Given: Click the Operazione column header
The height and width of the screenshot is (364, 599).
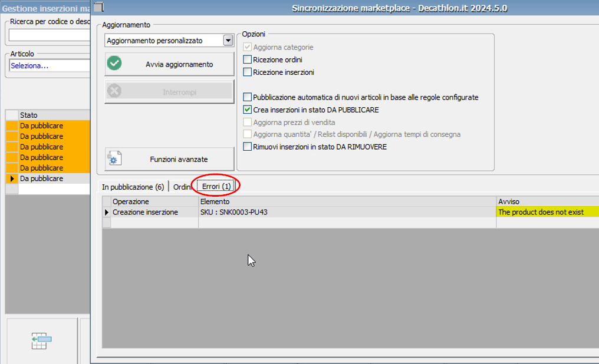Looking at the screenshot, I should (x=154, y=201).
